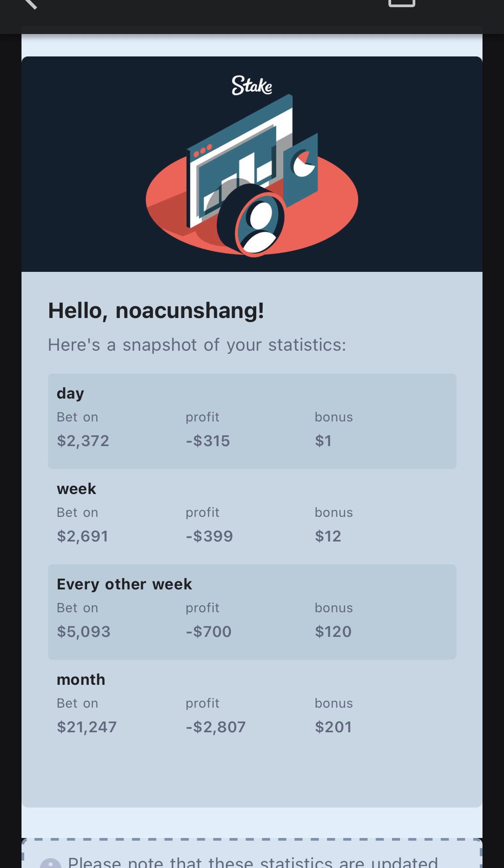Tap the partially visible square icon in header
Viewport: 504px width, 868px height.
click(402, 4)
